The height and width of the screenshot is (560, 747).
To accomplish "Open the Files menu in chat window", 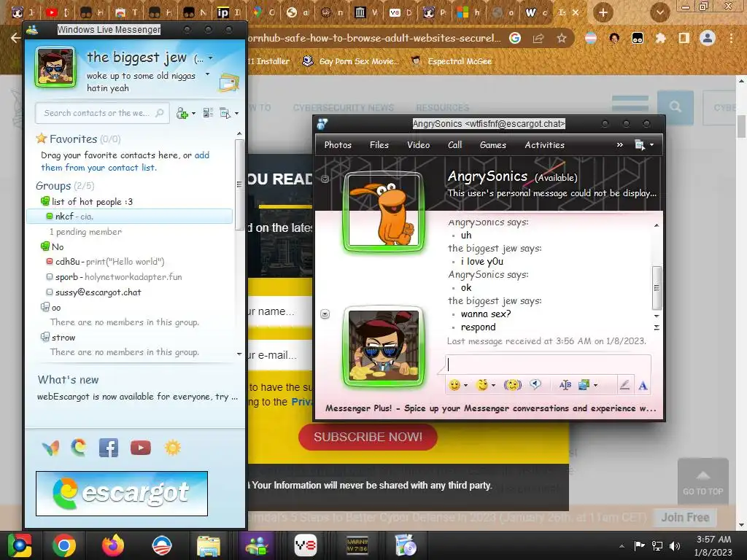I will [379, 145].
